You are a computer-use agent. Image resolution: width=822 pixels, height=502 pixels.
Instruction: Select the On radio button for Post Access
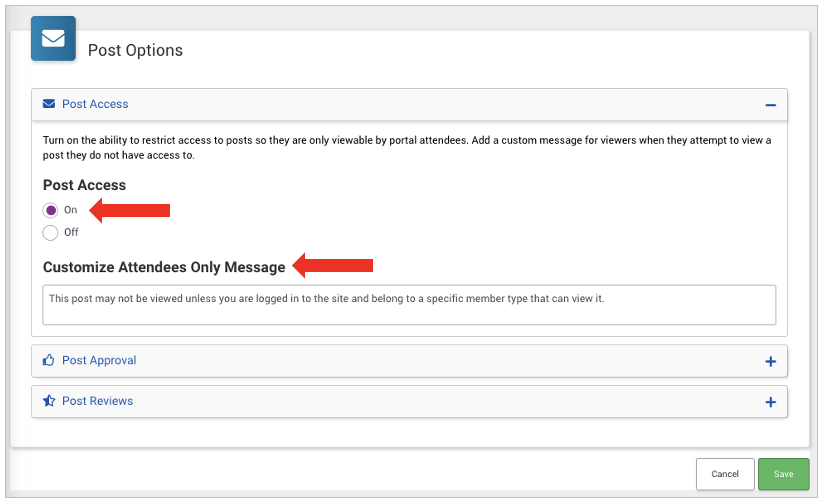[50, 210]
